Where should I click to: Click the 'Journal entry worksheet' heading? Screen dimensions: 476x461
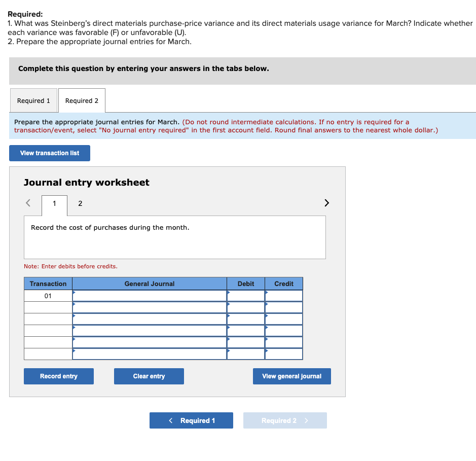tap(87, 182)
